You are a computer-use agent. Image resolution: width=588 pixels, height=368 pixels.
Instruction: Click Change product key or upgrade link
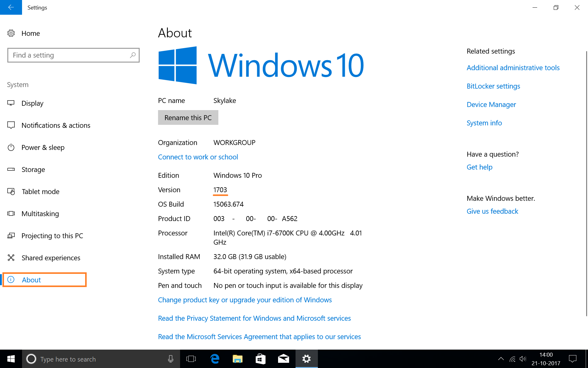tap(245, 300)
